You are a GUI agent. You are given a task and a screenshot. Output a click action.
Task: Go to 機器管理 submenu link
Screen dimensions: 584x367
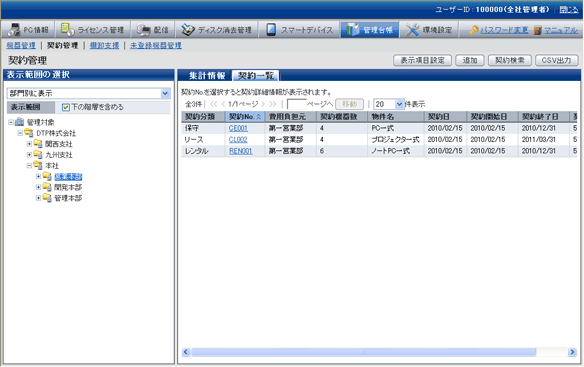coord(21,45)
